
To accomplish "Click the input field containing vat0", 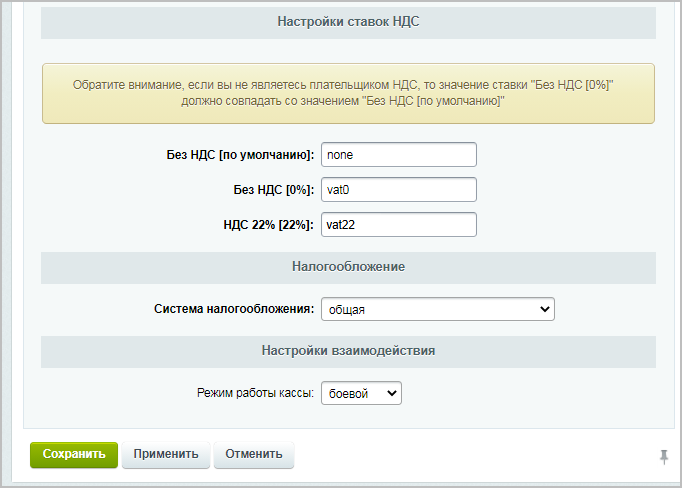I will pyautogui.click(x=398, y=190).
